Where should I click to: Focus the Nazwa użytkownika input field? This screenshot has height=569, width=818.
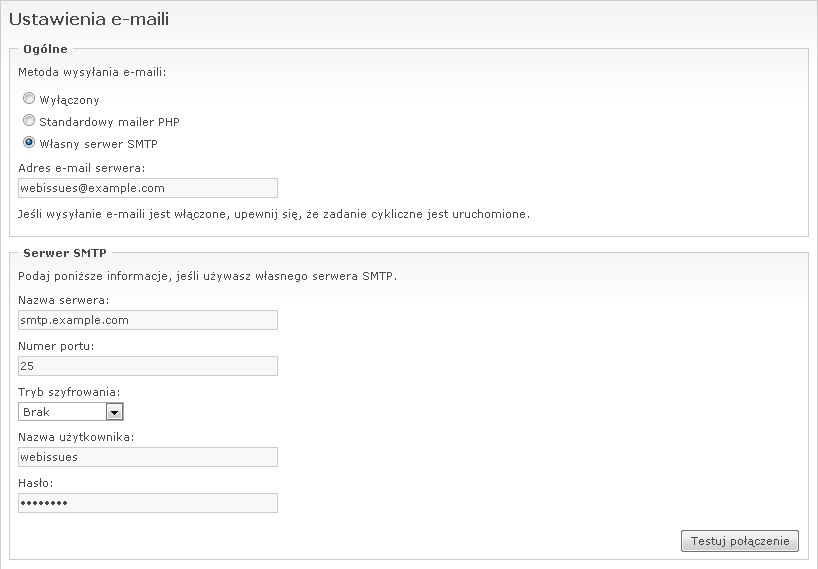[148, 457]
